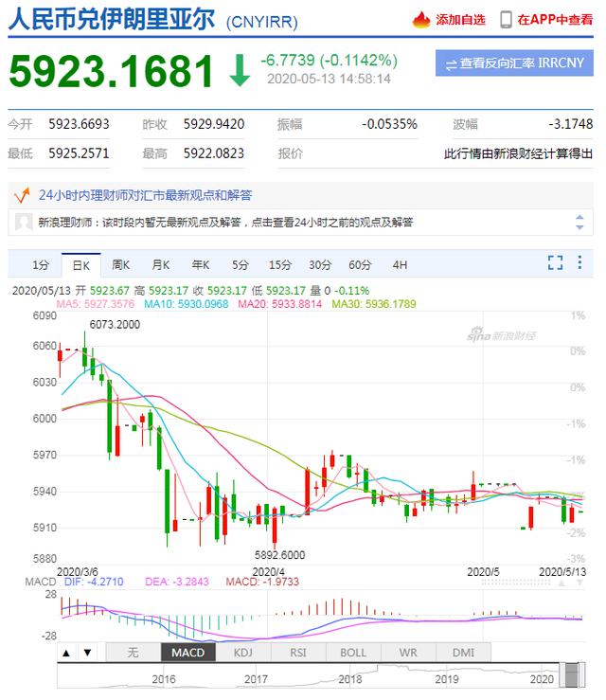
Task: Click the 24小时内理财师对汇市最新观点和解答 link
Action: (145, 195)
